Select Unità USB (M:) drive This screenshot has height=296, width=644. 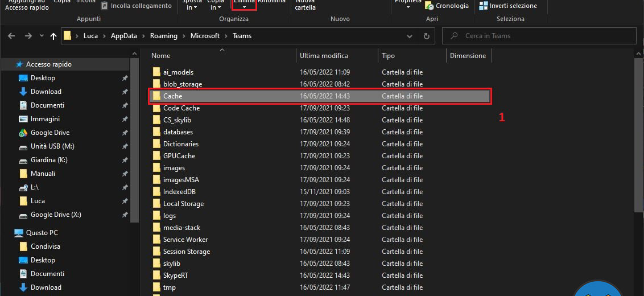[52, 146]
